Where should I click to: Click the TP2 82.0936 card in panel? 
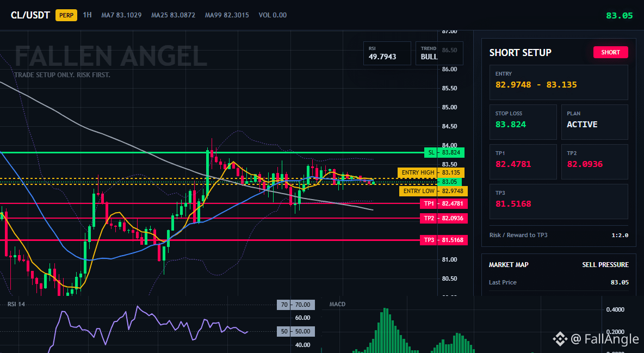[595, 162]
